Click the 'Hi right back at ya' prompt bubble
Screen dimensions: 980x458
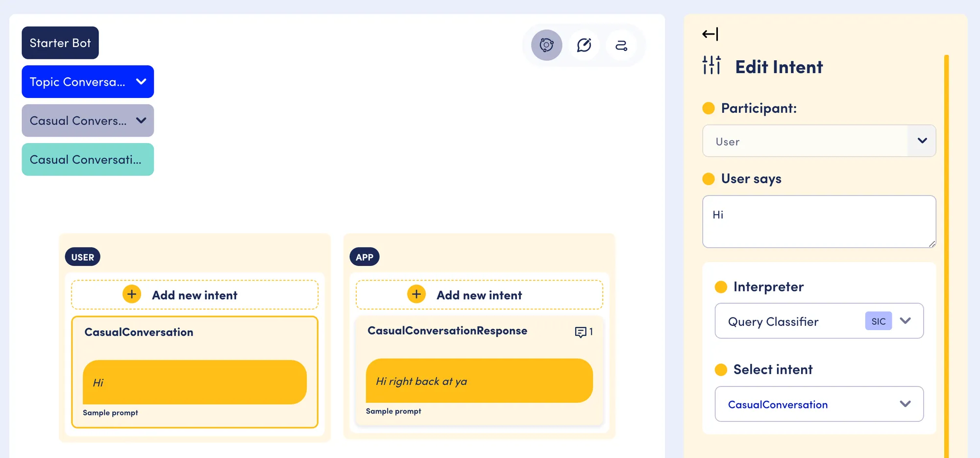click(x=479, y=381)
